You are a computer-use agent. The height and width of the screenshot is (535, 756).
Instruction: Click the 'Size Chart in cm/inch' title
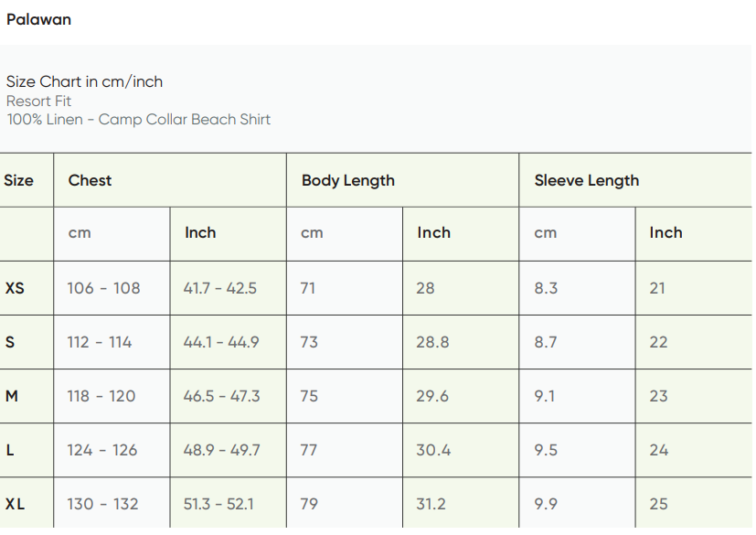(x=84, y=81)
